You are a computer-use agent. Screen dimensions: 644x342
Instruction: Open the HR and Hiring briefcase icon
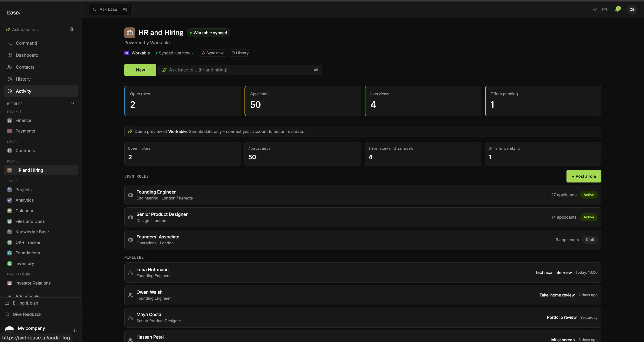click(129, 33)
